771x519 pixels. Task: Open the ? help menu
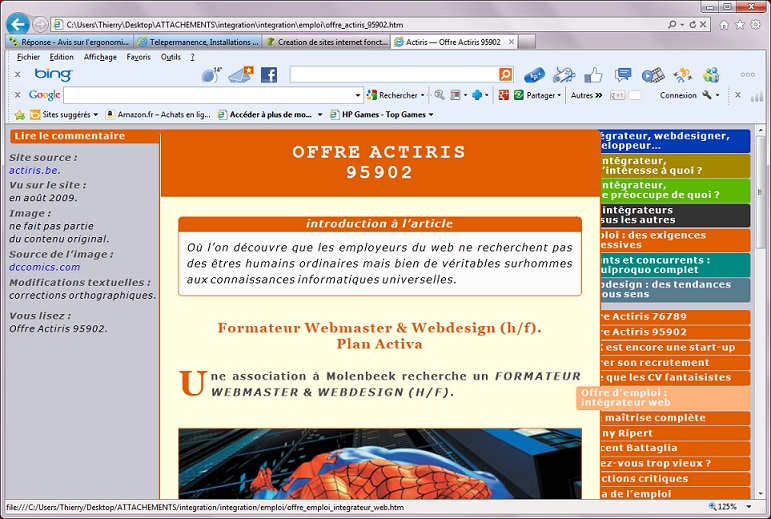[x=192, y=57]
